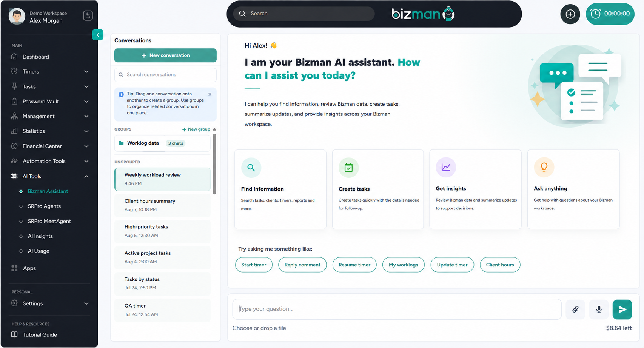Send message with the paper plane button
The width and height of the screenshot is (644, 348).
(622, 310)
